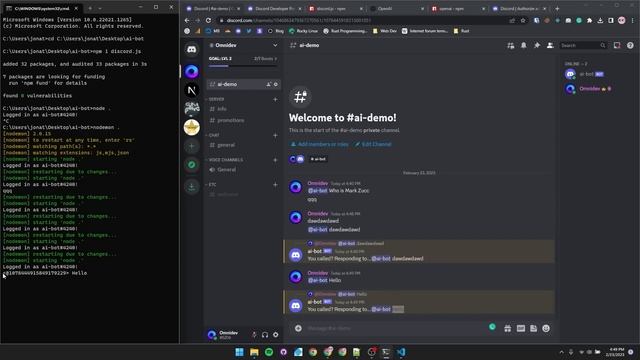Click the message attachment plus button
This screenshot has height=360, width=640.
[x=298, y=328]
